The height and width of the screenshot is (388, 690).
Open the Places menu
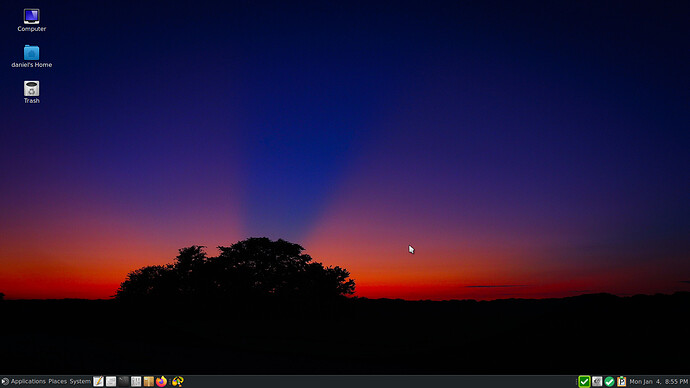[58, 381]
